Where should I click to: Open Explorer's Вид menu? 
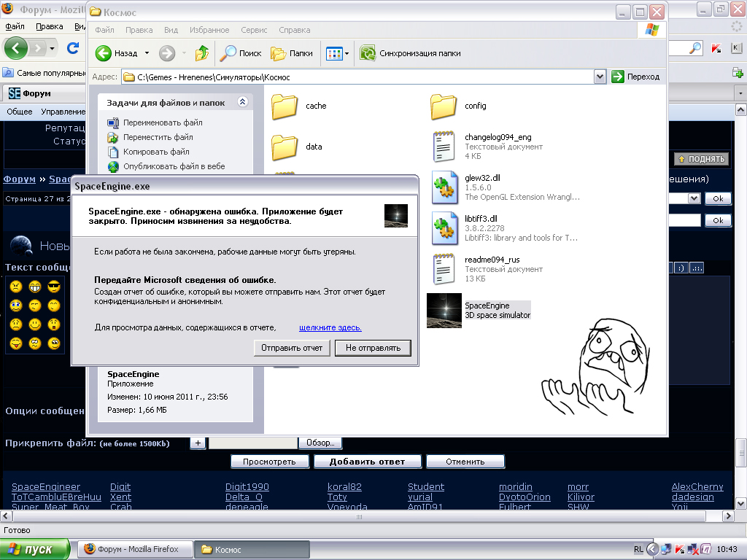point(171,30)
